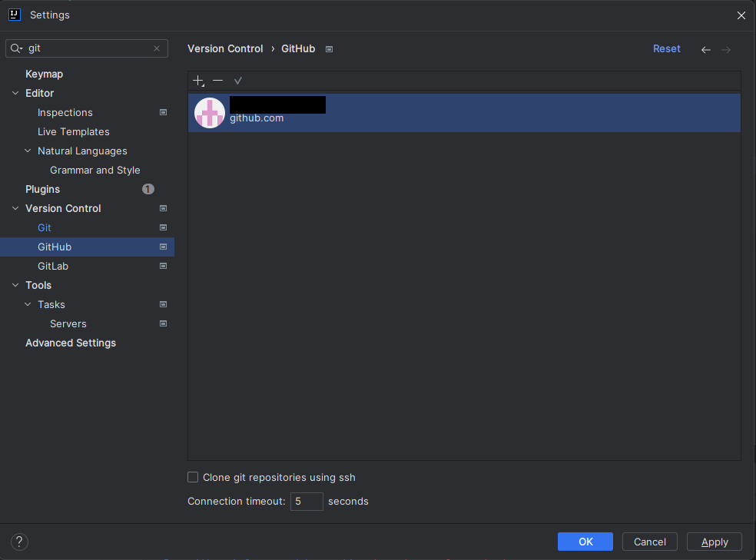Click project icon beside Servers item
Image resolution: width=756 pixels, height=560 pixels.
(164, 324)
